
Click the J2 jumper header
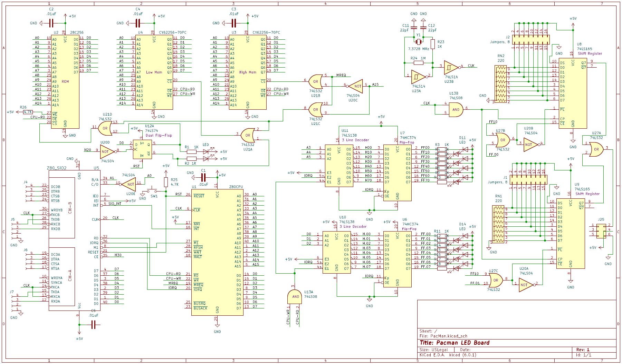pos(531,39)
